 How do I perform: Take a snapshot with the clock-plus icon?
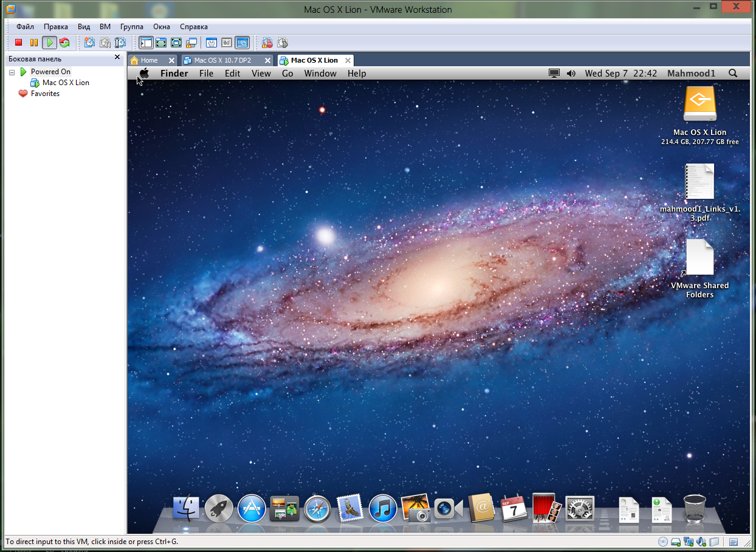[89, 43]
